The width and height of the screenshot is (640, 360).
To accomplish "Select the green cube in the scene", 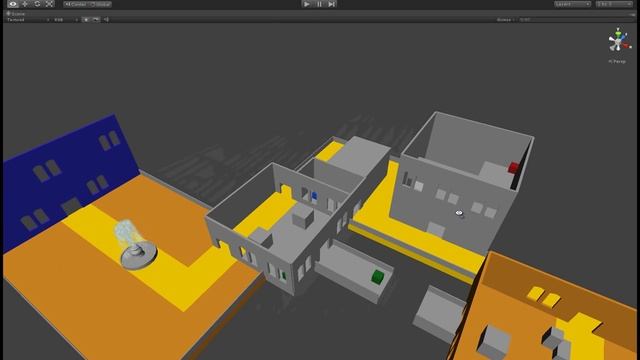I will pos(378,277).
